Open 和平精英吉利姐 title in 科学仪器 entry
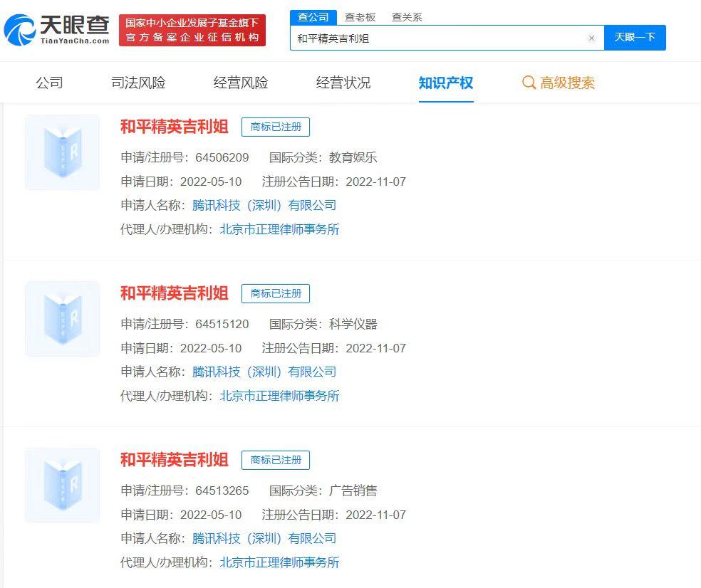This screenshot has width=701, height=588. (x=175, y=293)
